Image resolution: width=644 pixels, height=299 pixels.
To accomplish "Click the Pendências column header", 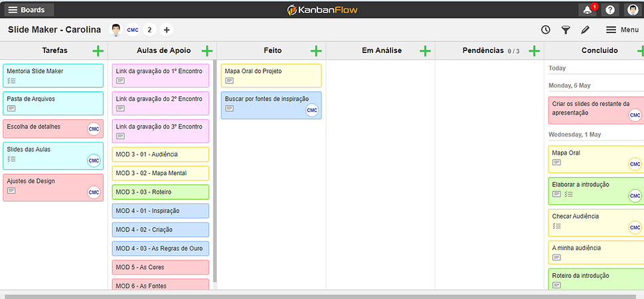I will coord(483,51).
